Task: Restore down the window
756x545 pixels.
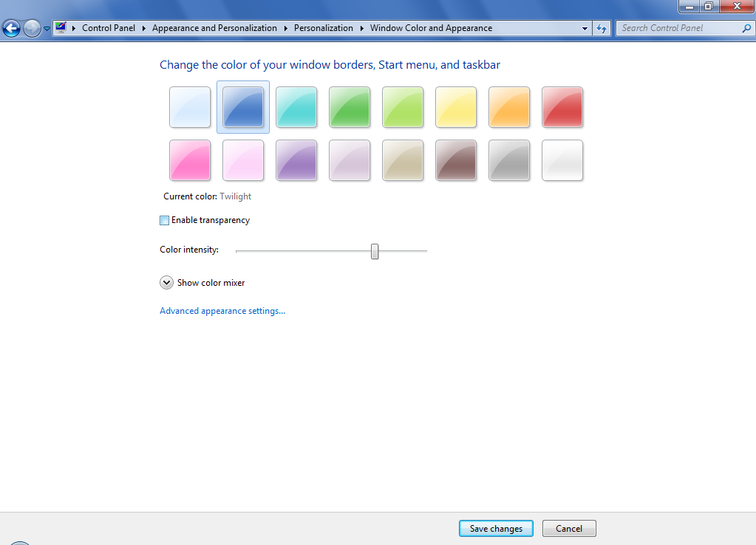Action: tap(709, 6)
